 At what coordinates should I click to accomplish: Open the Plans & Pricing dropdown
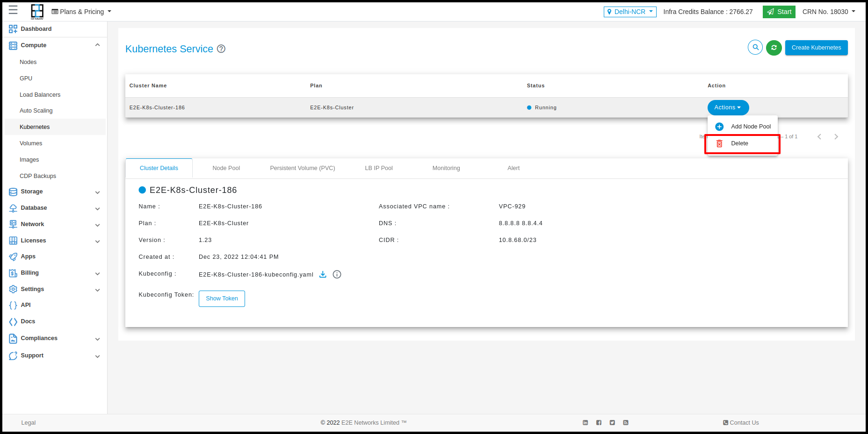pos(81,12)
